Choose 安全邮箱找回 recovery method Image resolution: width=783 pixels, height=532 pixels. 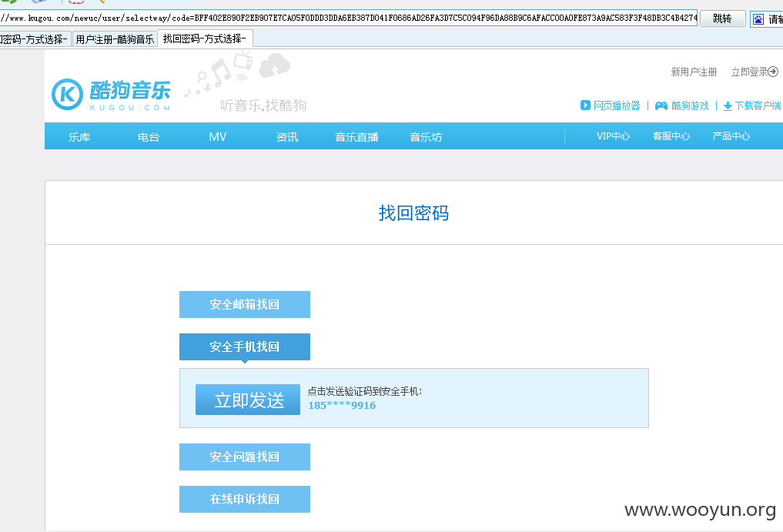[245, 304]
